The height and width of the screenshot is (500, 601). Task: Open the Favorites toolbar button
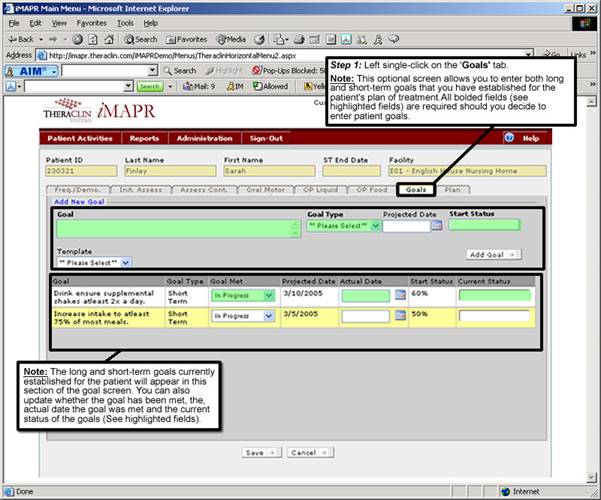[187, 39]
